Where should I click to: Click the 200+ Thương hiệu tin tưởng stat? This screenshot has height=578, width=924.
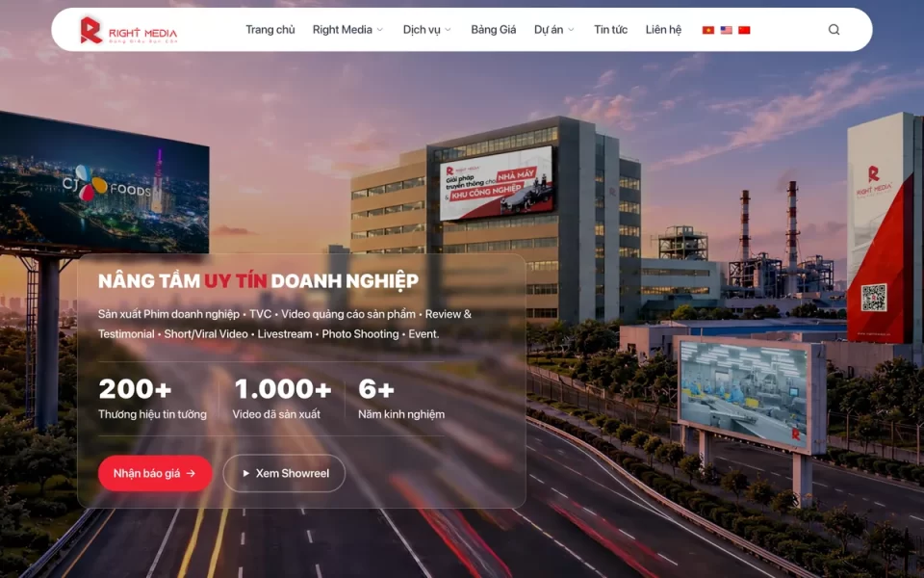click(152, 399)
